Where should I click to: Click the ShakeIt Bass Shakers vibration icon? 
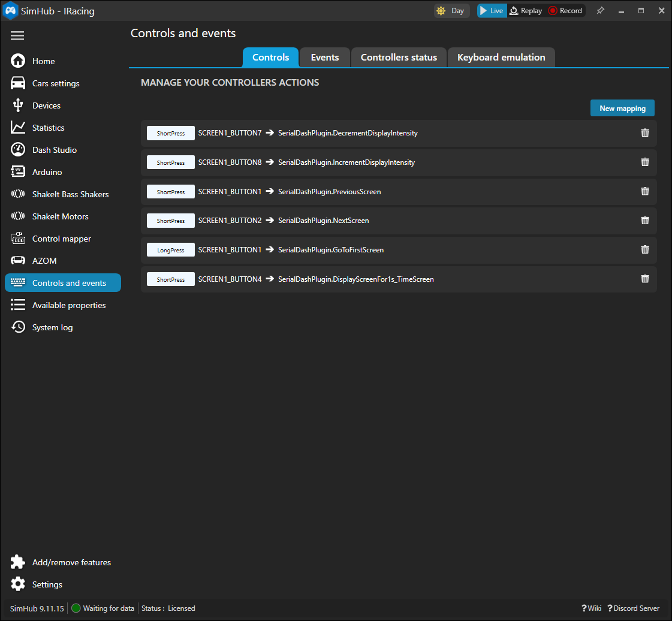[18, 194]
